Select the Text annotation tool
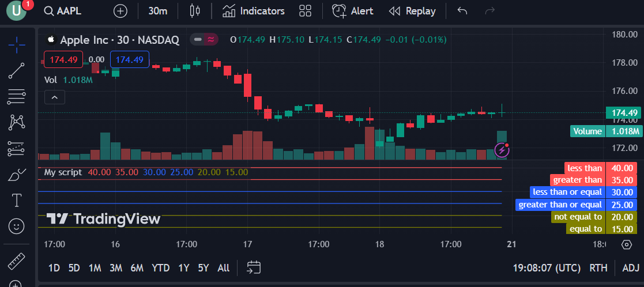The image size is (644, 287). 16,201
